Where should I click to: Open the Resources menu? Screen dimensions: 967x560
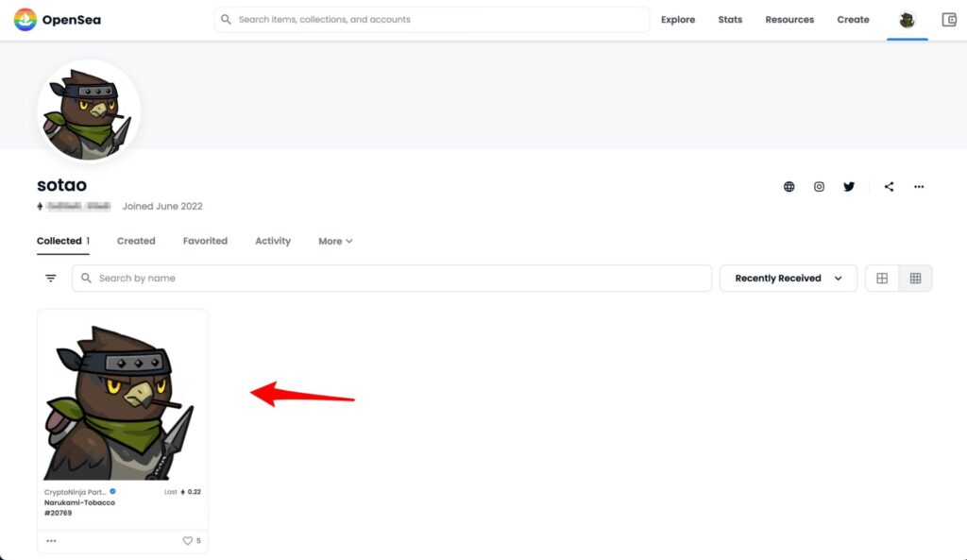coord(789,20)
